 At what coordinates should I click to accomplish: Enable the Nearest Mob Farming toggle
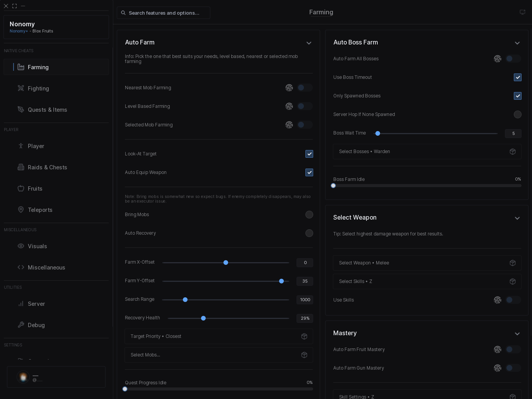(305, 88)
